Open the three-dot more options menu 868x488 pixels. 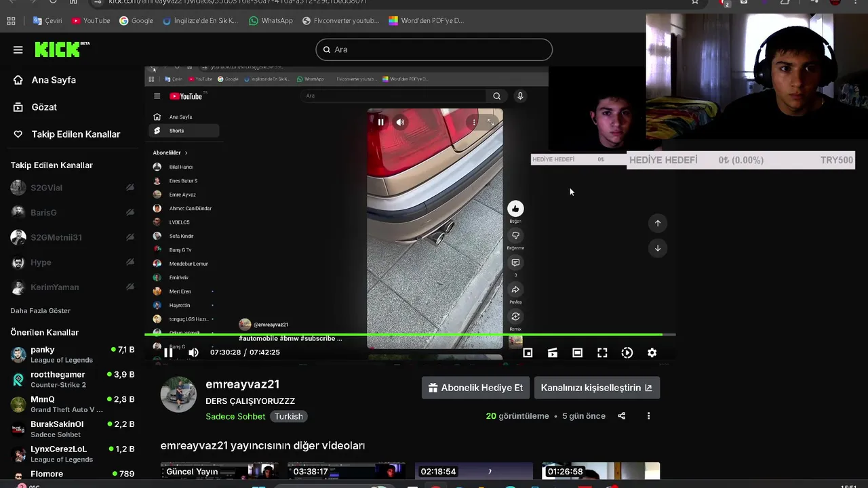[648, 416]
